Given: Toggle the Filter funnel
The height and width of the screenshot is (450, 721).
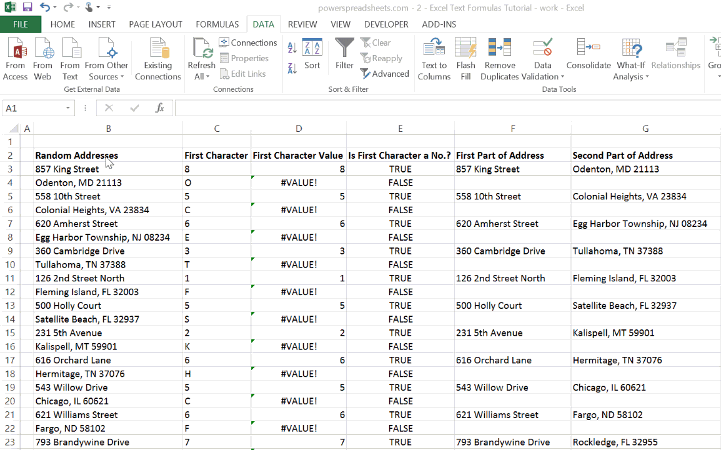Looking at the screenshot, I should point(344,54).
